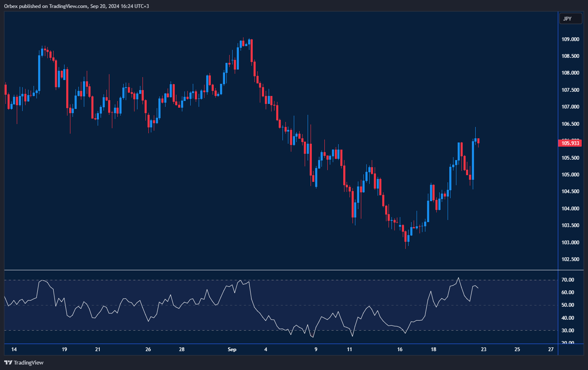Click the 14 date marker on the time axis

click(x=14, y=349)
